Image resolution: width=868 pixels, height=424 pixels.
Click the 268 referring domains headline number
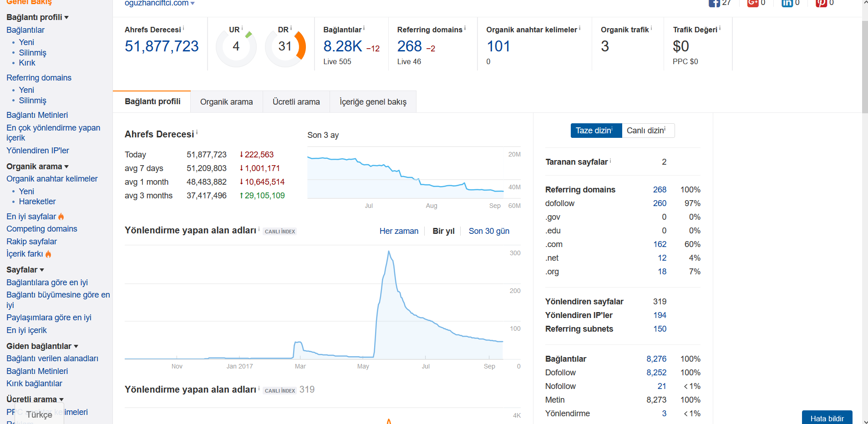pos(410,46)
